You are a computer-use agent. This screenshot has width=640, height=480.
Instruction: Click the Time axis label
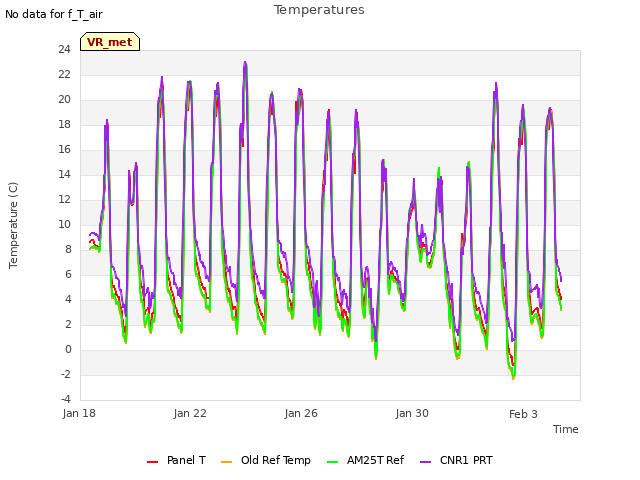(x=566, y=429)
